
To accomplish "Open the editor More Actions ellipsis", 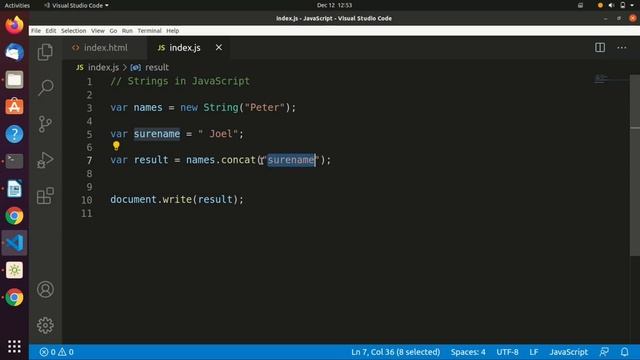I will (x=622, y=47).
